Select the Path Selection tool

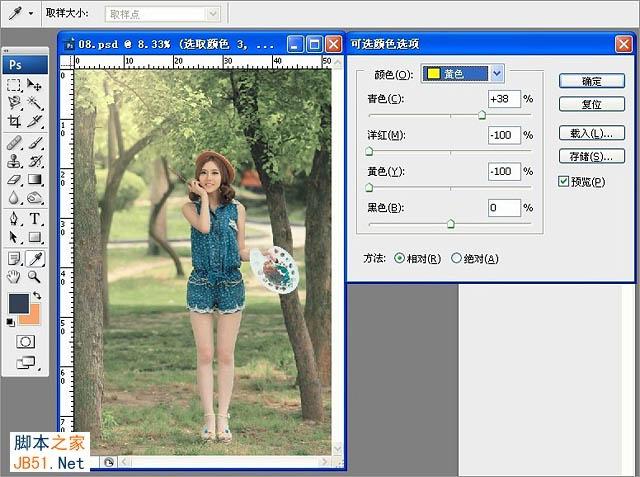[x=14, y=237]
